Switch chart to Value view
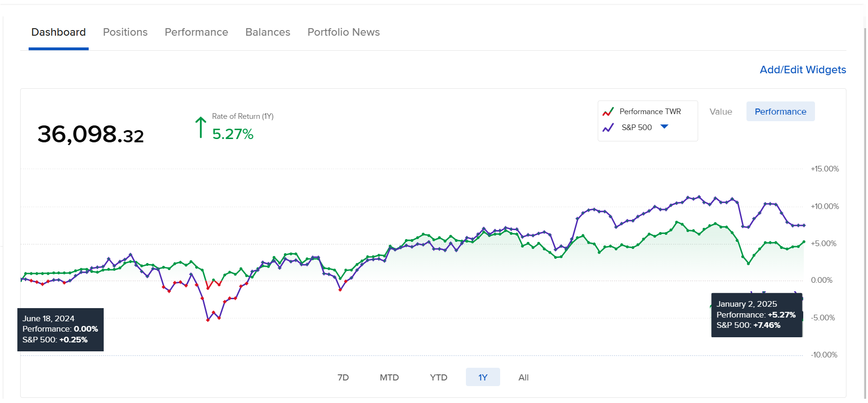The width and height of the screenshot is (868, 403). click(x=720, y=112)
